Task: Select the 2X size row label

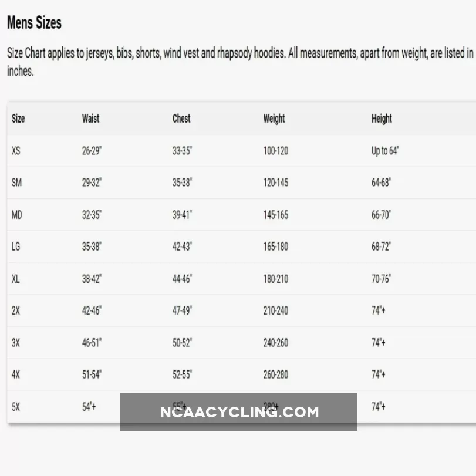Action: click(16, 310)
